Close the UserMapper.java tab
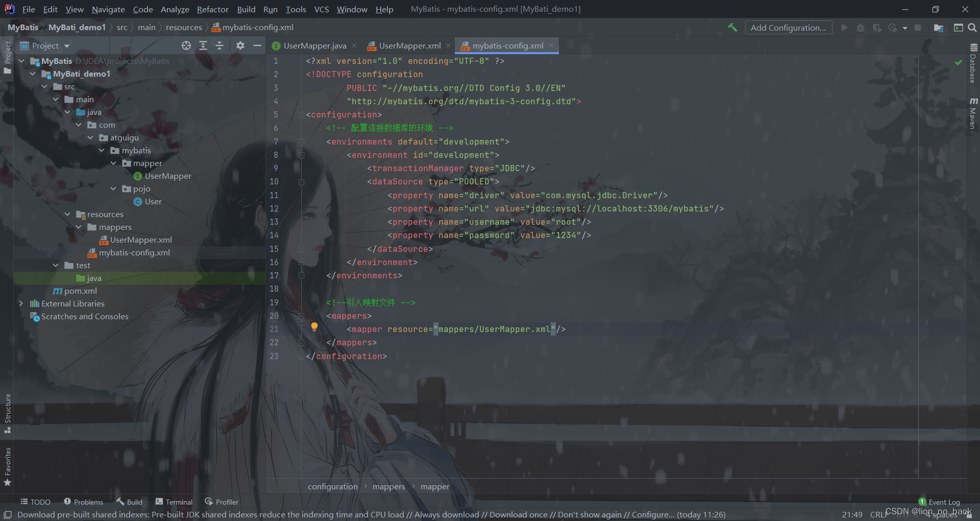The height and width of the screenshot is (521, 980). coord(354,45)
